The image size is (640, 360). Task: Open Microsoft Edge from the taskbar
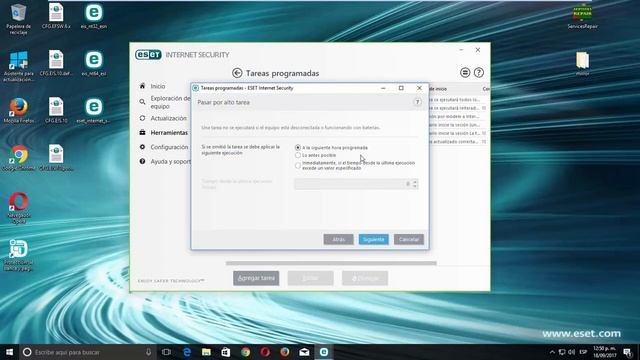tap(187, 352)
